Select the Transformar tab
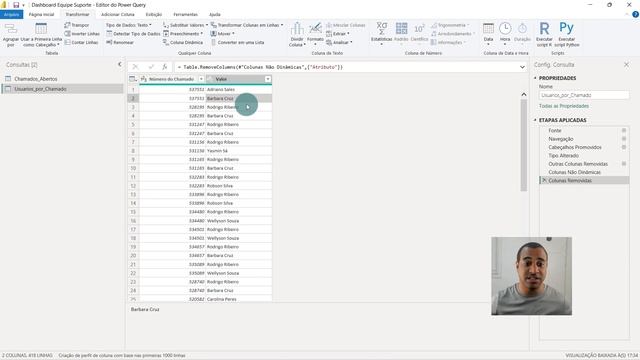 click(x=77, y=14)
